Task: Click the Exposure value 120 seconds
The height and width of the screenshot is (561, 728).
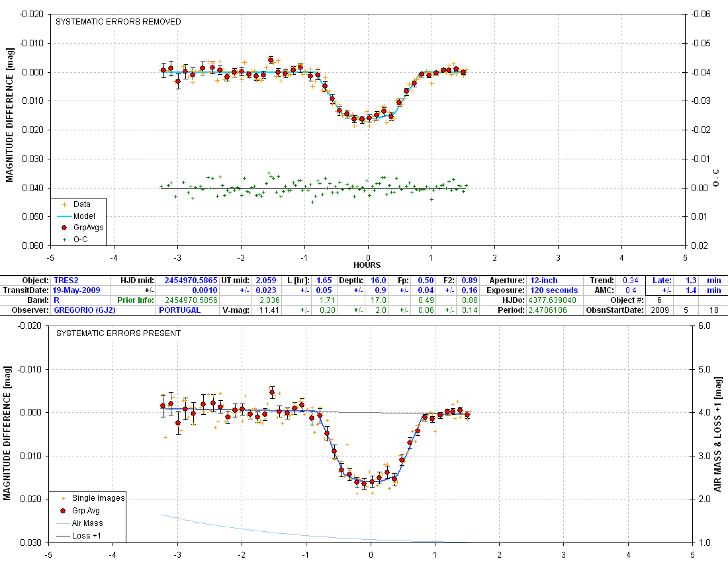Action: tap(553, 290)
